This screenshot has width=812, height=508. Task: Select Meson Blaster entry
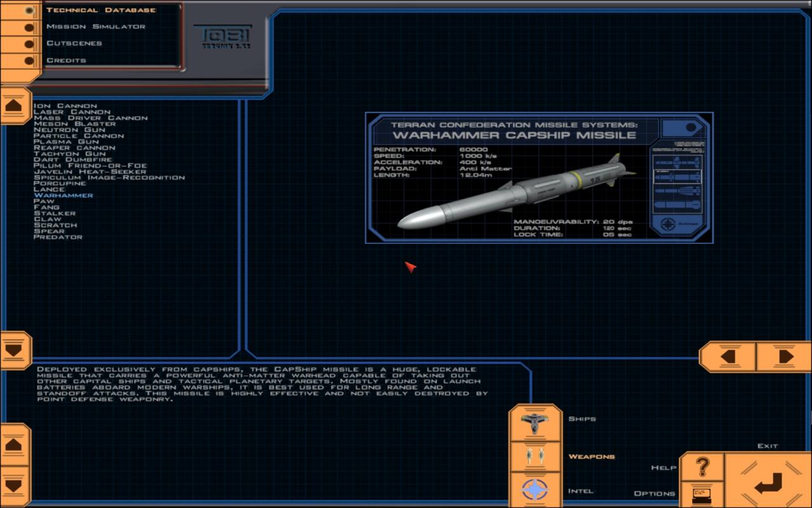75,124
